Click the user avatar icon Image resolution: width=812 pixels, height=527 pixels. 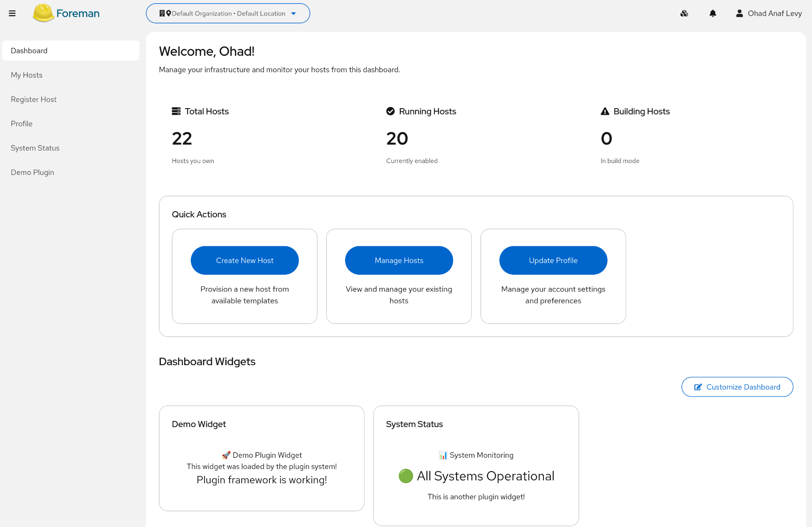(x=739, y=13)
